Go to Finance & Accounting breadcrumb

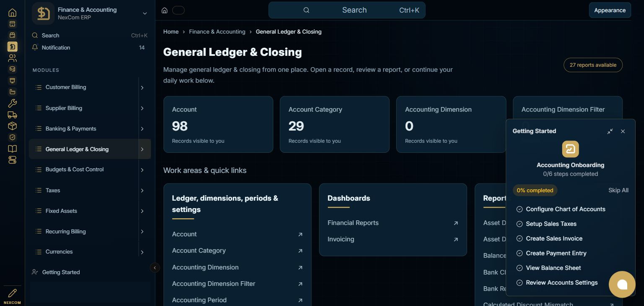coord(217,31)
